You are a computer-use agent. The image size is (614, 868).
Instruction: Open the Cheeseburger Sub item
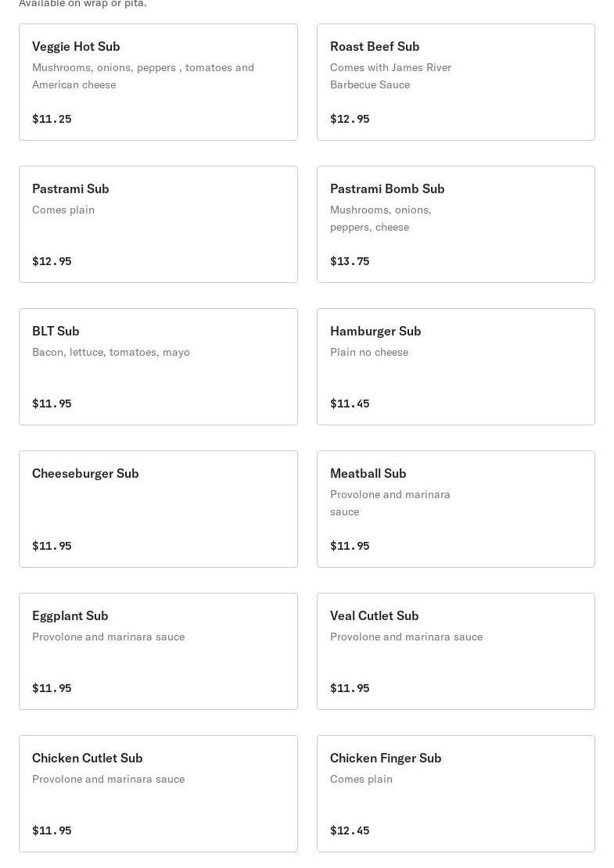158,509
